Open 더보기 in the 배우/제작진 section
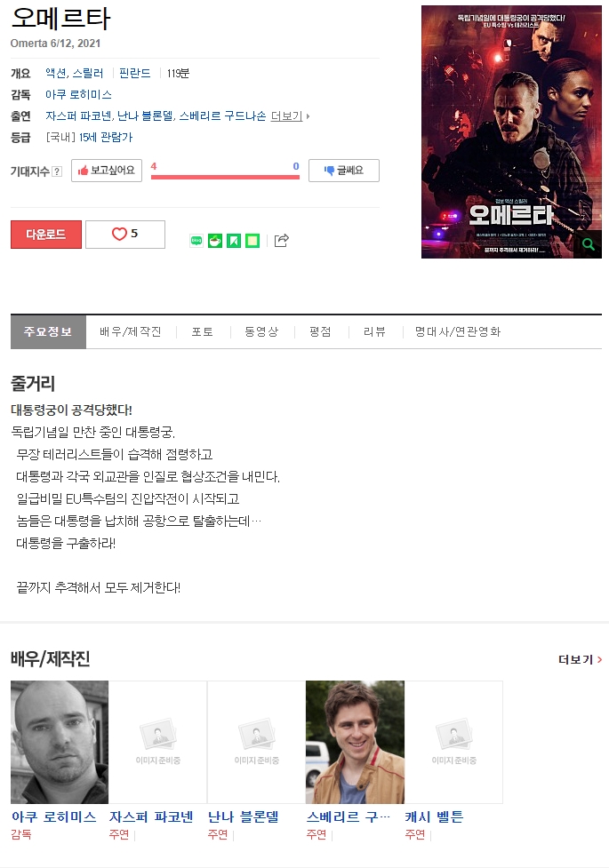 click(x=580, y=659)
